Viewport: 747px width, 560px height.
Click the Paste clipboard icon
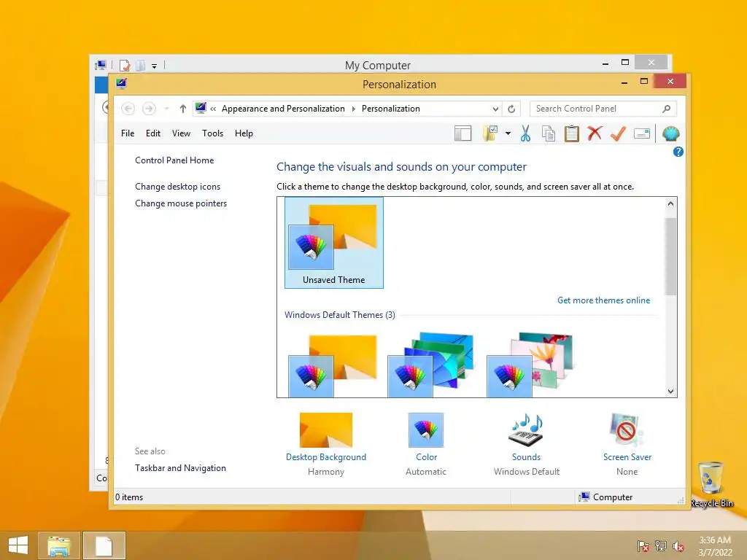572,134
